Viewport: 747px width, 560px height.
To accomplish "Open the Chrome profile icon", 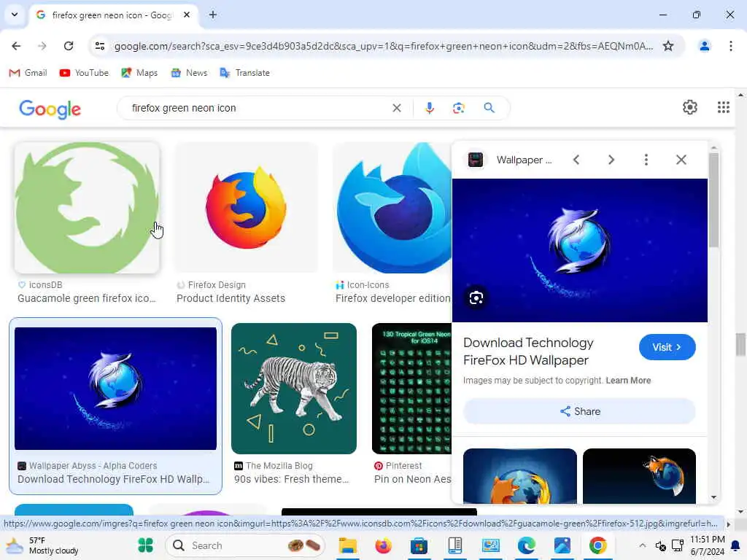I will pyautogui.click(x=704, y=46).
